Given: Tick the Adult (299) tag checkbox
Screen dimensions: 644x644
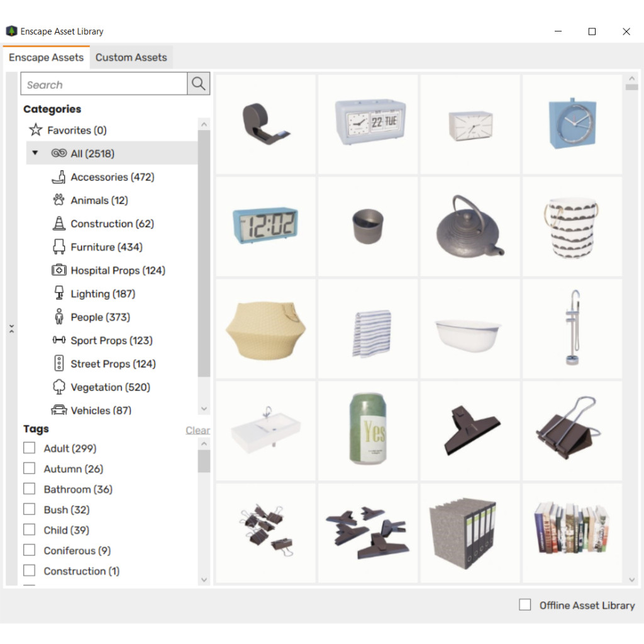Looking at the screenshot, I should point(29,448).
